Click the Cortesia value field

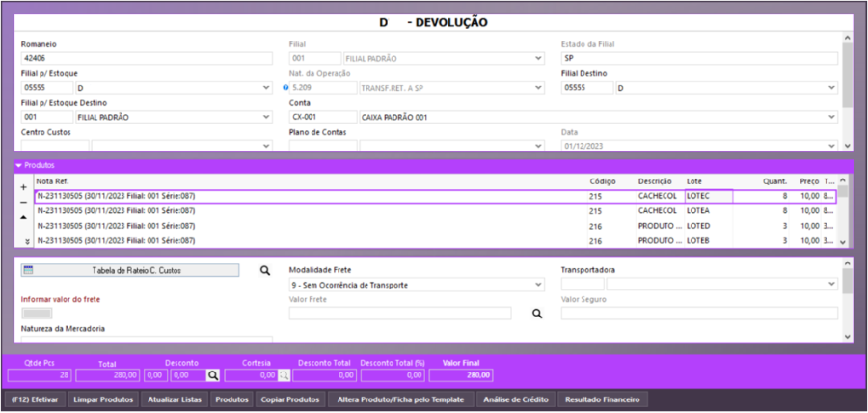[252, 375]
